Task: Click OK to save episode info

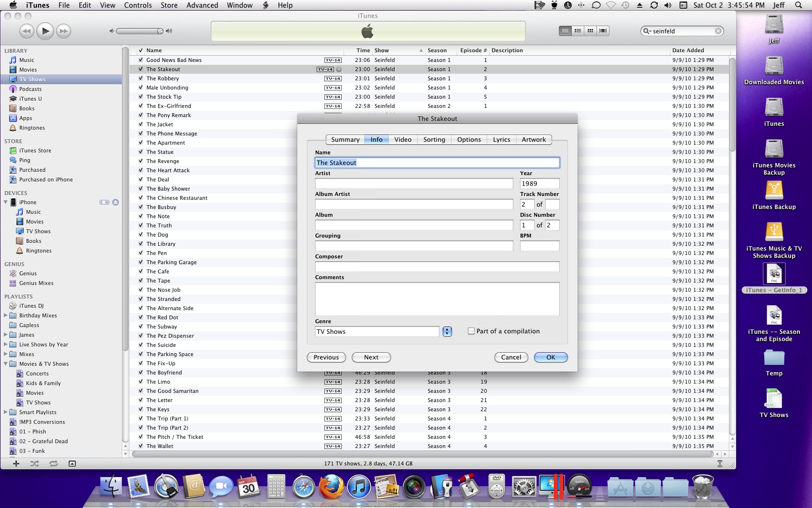Action: click(x=551, y=357)
